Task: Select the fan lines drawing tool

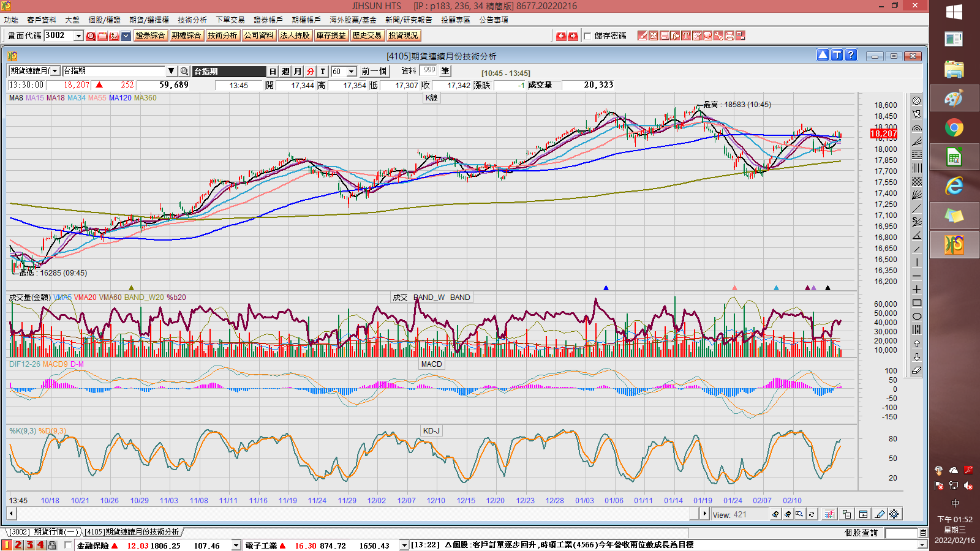Action: pyautogui.click(x=917, y=195)
